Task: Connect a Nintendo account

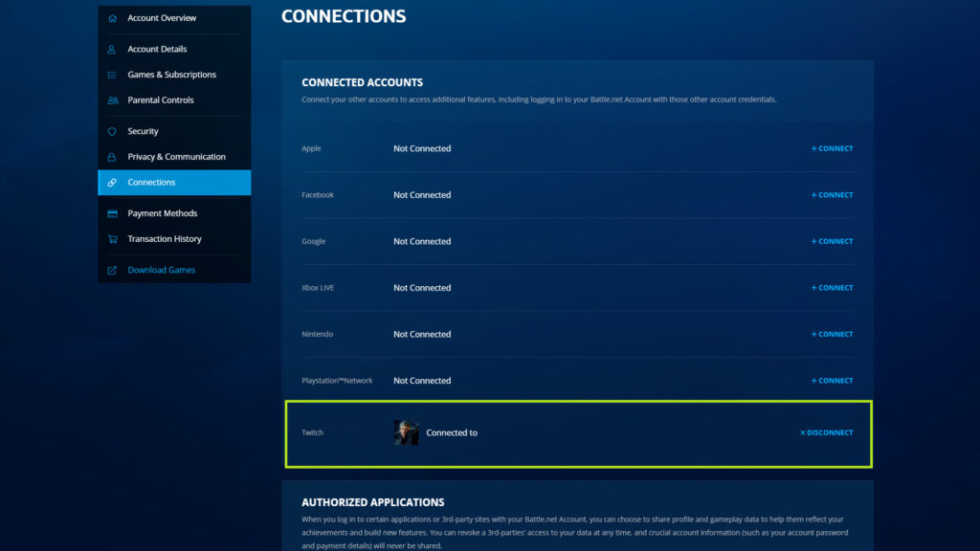Action: coord(831,334)
